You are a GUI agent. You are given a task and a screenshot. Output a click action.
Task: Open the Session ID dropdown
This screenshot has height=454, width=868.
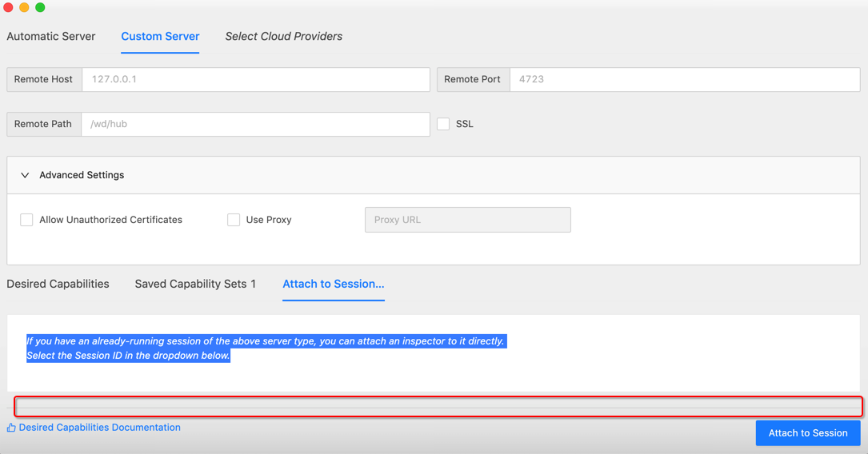pyautogui.click(x=438, y=407)
